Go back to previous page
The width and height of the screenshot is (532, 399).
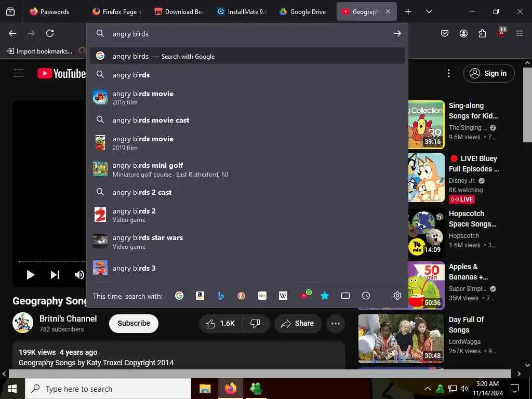tap(12, 33)
